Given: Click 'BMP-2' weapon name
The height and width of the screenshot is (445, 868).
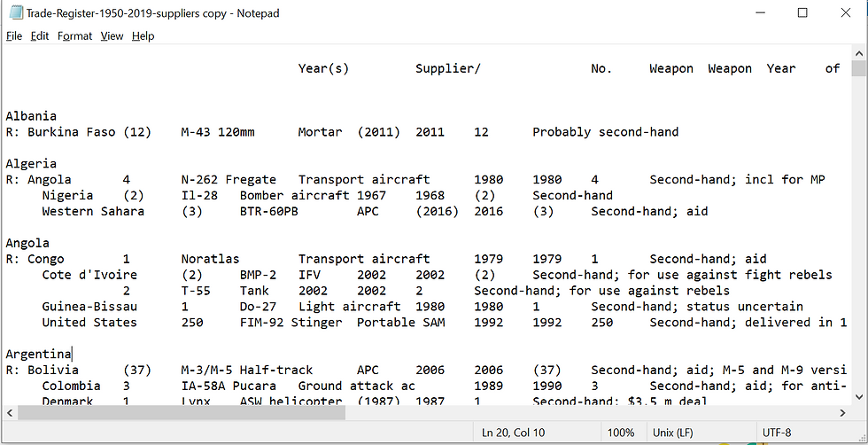Looking at the screenshot, I should (258, 275).
